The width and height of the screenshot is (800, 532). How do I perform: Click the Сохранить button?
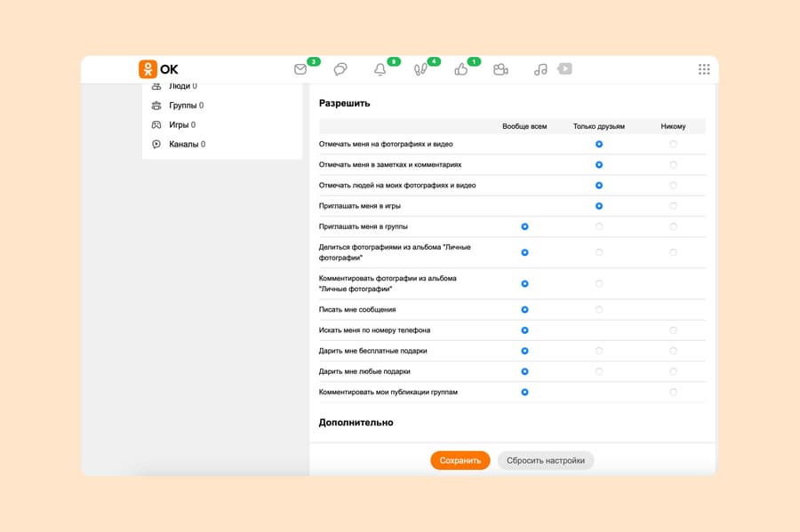pyautogui.click(x=460, y=460)
